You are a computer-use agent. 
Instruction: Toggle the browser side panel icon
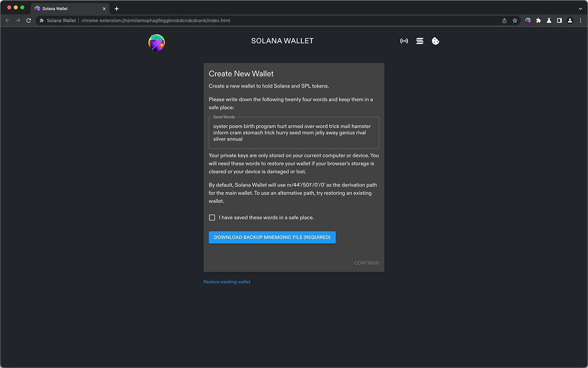coord(559,21)
